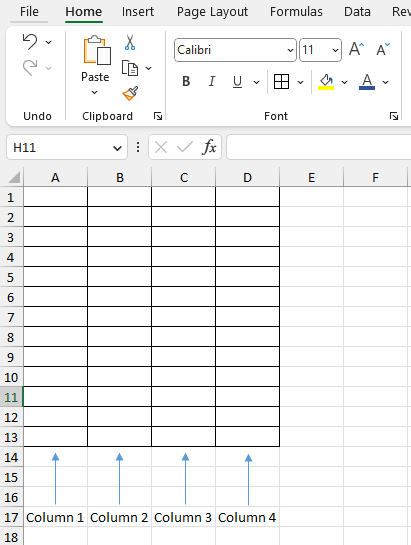Image resolution: width=411 pixels, height=545 pixels.
Task: Click cell containing Column 1
Action: click(x=55, y=517)
